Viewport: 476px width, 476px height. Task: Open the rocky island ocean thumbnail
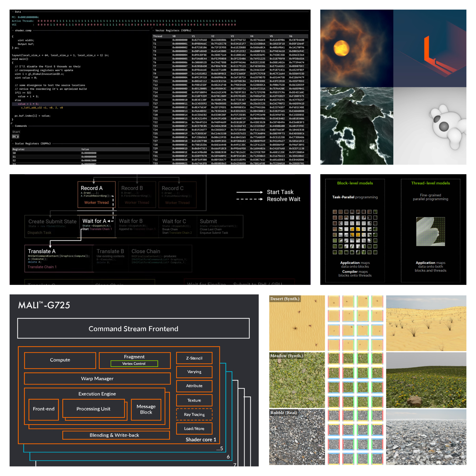(357, 126)
